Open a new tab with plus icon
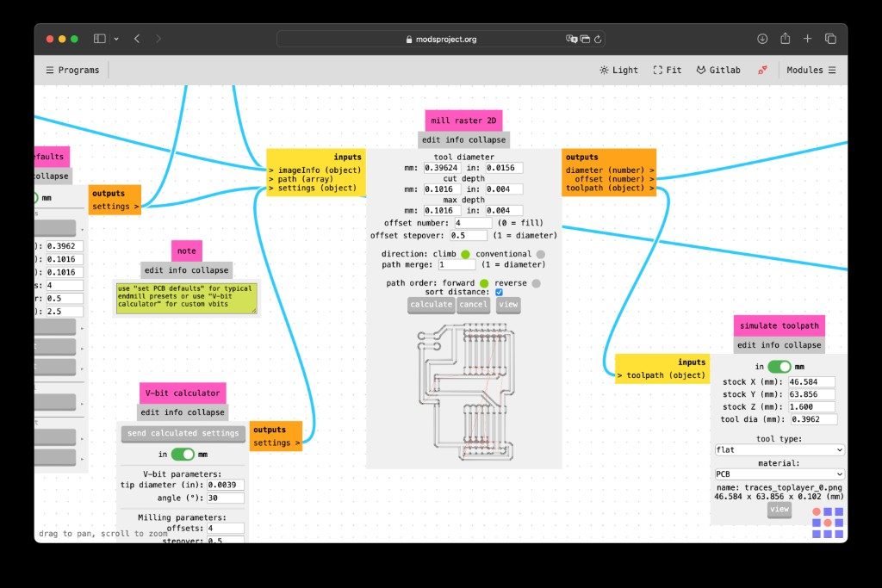The height and width of the screenshot is (588, 882). 807,39
